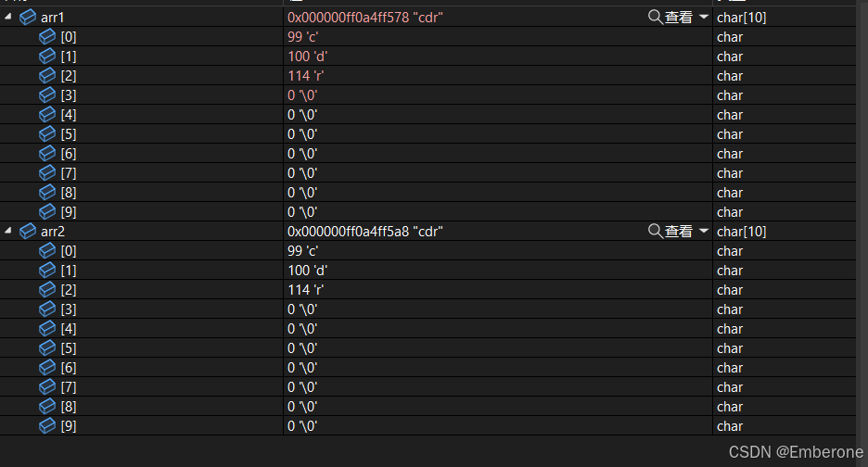This screenshot has height=467, width=868.
Task: Select arr1 [3] value 0 '\0' in red
Action: pyautogui.click(x=302, y=95)
